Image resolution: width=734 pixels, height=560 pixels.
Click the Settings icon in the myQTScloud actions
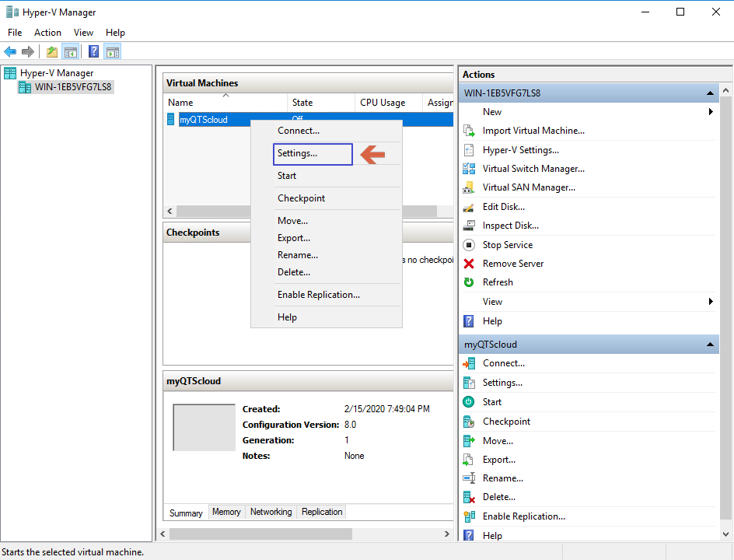(469, 383)
